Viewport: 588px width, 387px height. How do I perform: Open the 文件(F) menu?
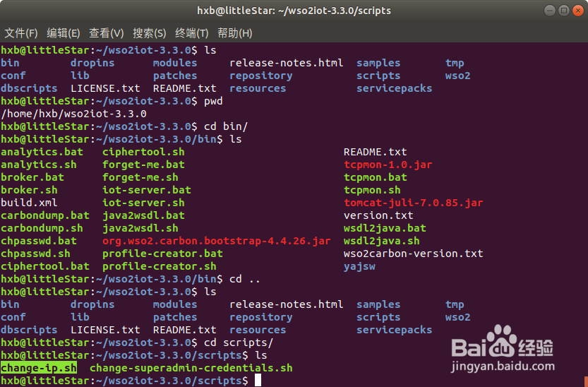pos(21,33)
